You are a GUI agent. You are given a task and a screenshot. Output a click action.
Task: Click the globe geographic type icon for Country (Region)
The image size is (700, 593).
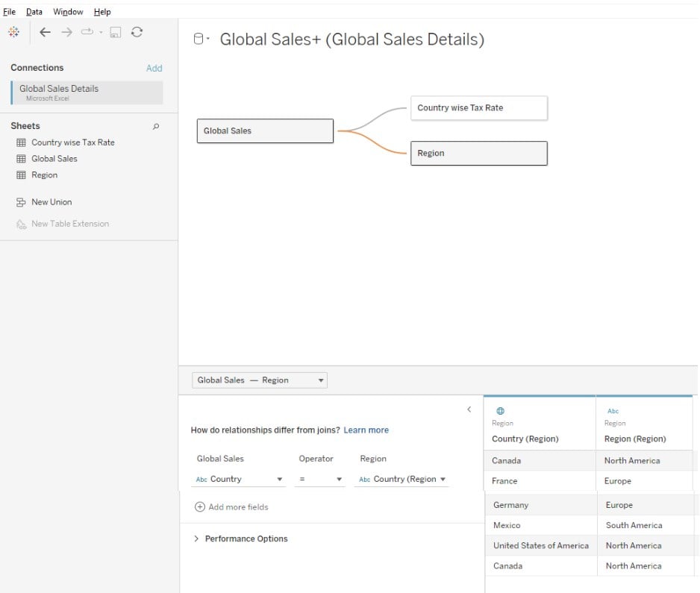coord(501,411)
